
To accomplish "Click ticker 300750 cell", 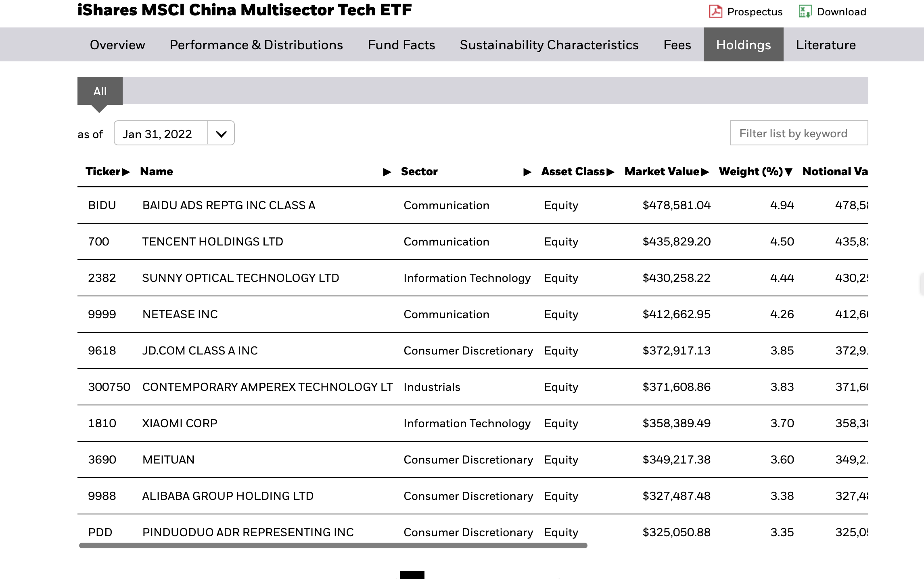I will pos(109,387).
